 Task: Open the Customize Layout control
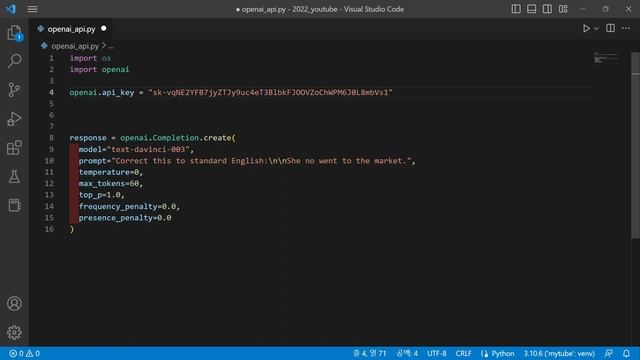(x=563, y=9)
